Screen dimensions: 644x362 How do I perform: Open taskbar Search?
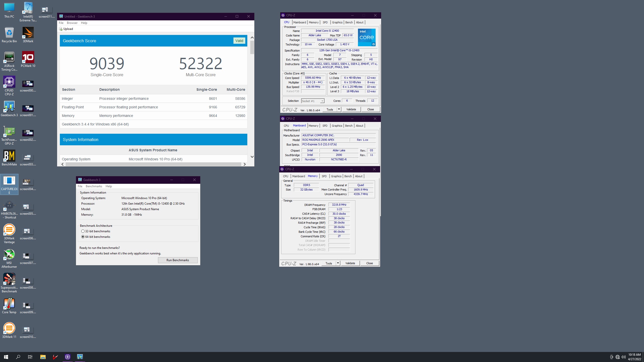18,357
